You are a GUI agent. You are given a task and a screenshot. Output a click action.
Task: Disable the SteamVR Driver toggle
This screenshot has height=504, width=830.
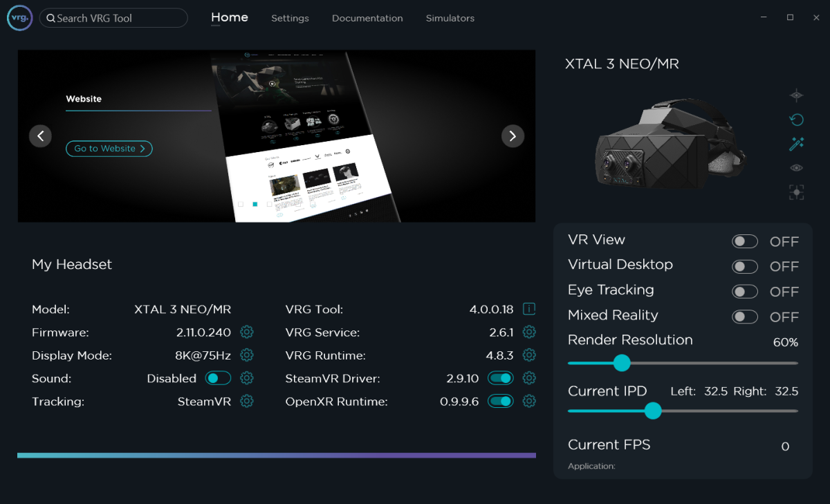(501, 377)
